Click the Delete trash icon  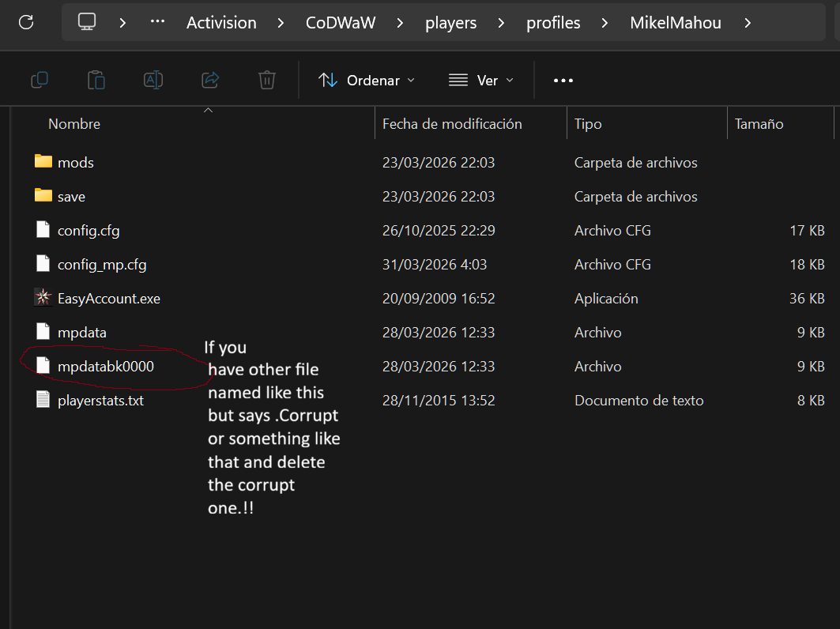267,80
